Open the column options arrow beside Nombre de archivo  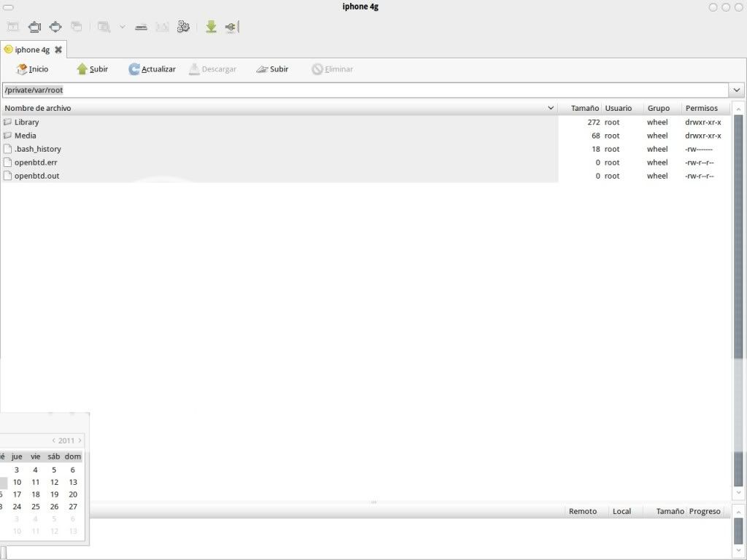coord(551,108)
